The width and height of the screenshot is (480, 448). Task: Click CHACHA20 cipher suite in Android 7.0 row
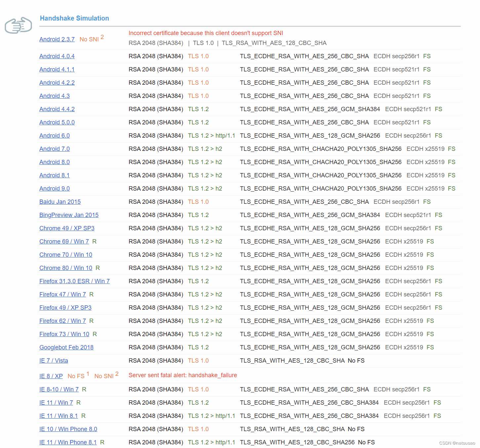pyautogui.click(x=321, y=149)
